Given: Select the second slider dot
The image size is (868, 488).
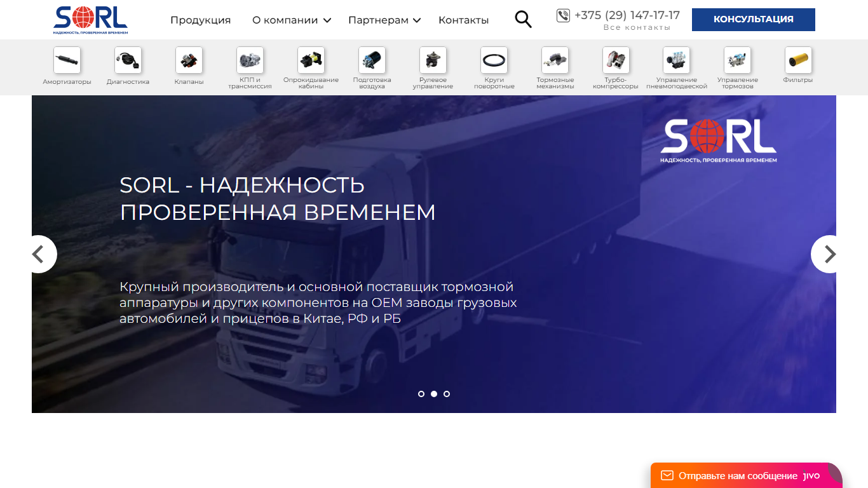Looking at the screenshot, I should pos(434,394).
